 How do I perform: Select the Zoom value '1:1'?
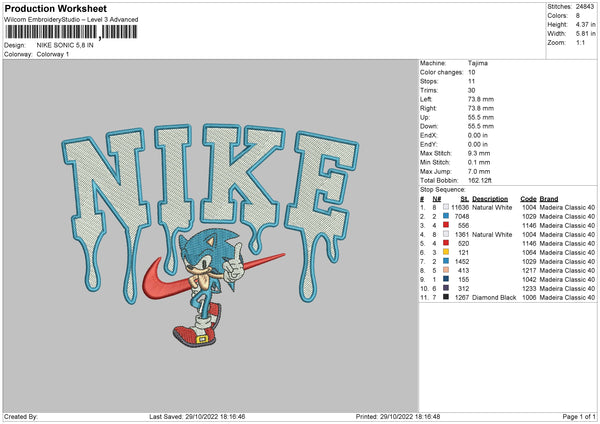pos(580,43)
